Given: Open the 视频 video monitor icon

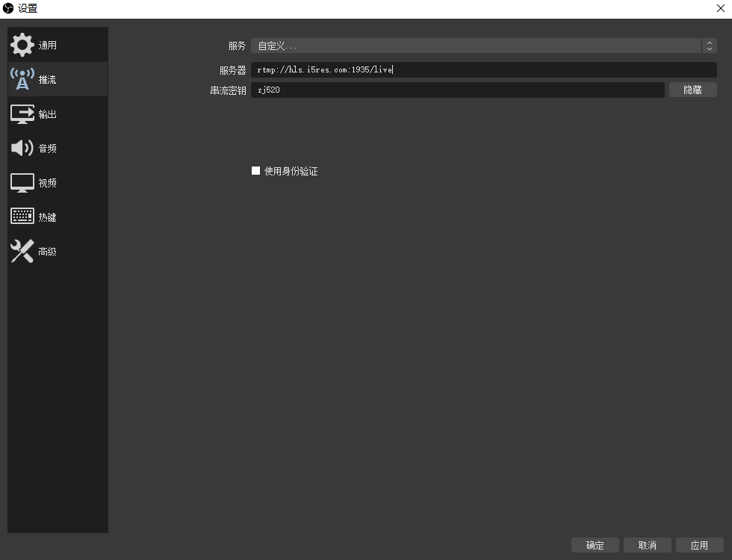Looking at the screenshot, I should pos(22,183).
